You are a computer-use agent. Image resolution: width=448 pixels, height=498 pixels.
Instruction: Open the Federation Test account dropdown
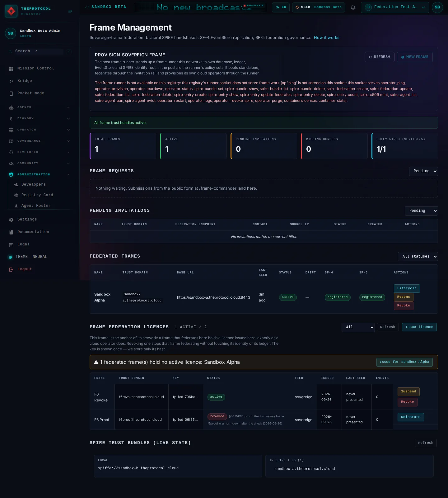395,7
